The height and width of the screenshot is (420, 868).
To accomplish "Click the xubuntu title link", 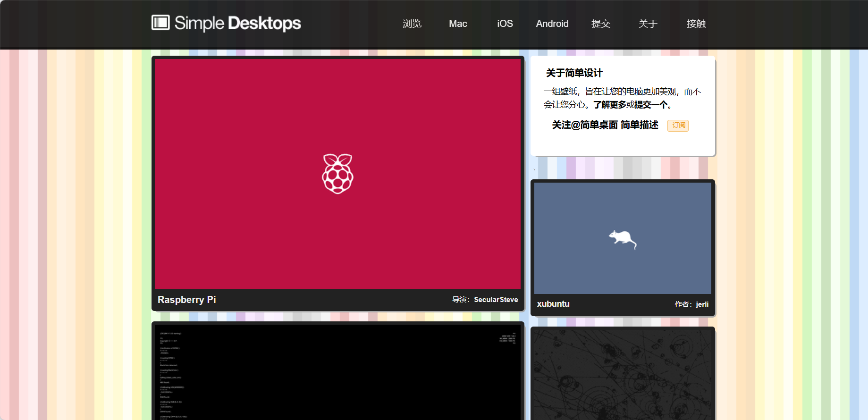I will [x=553, y=304].
